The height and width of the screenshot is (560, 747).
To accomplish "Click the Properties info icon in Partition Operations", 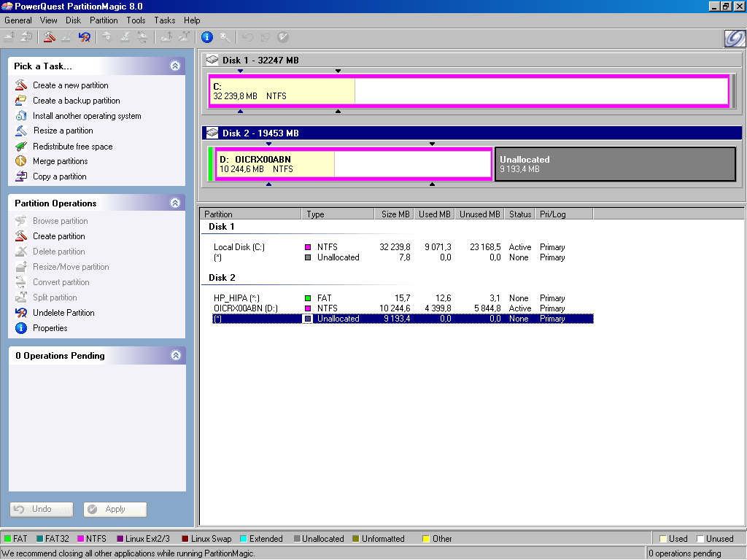I will point(21,328).
